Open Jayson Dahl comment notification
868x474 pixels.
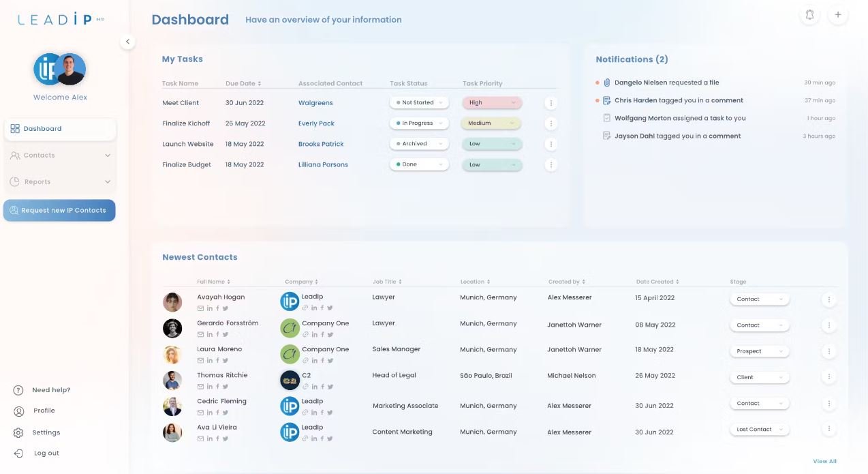[x=677, y=136]
